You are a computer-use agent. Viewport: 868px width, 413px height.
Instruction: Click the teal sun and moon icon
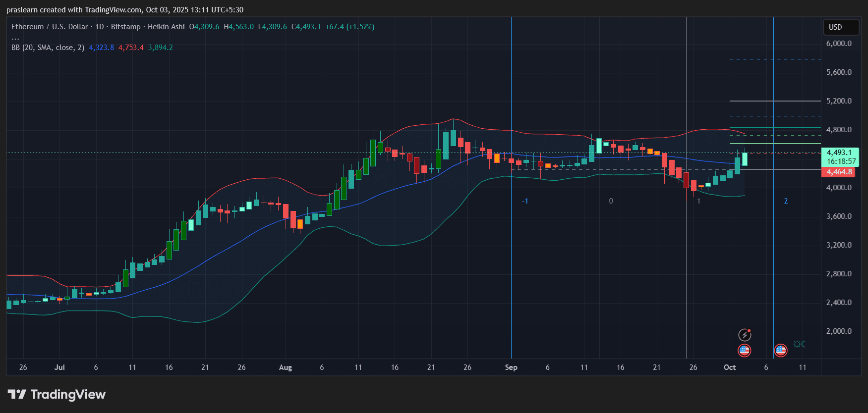click(799, 344)
